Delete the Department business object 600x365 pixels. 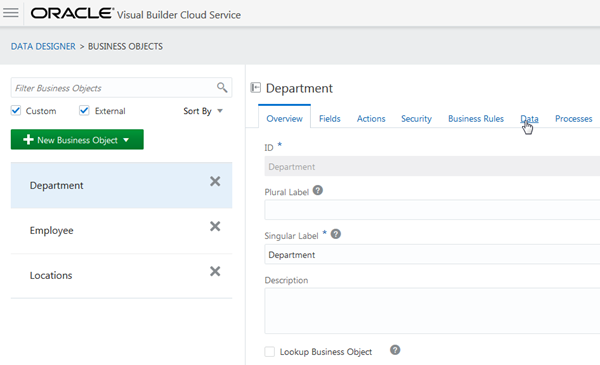[x=215, y=181]
